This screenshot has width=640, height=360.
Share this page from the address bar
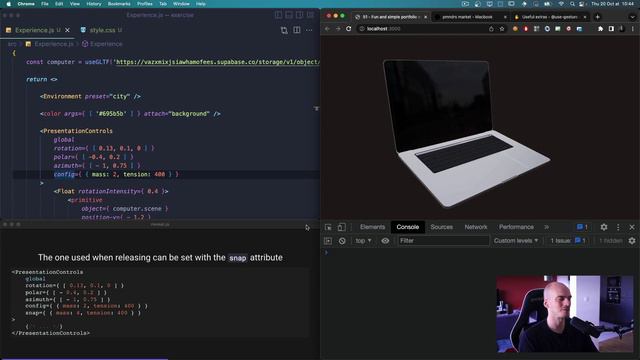[491, 29]
